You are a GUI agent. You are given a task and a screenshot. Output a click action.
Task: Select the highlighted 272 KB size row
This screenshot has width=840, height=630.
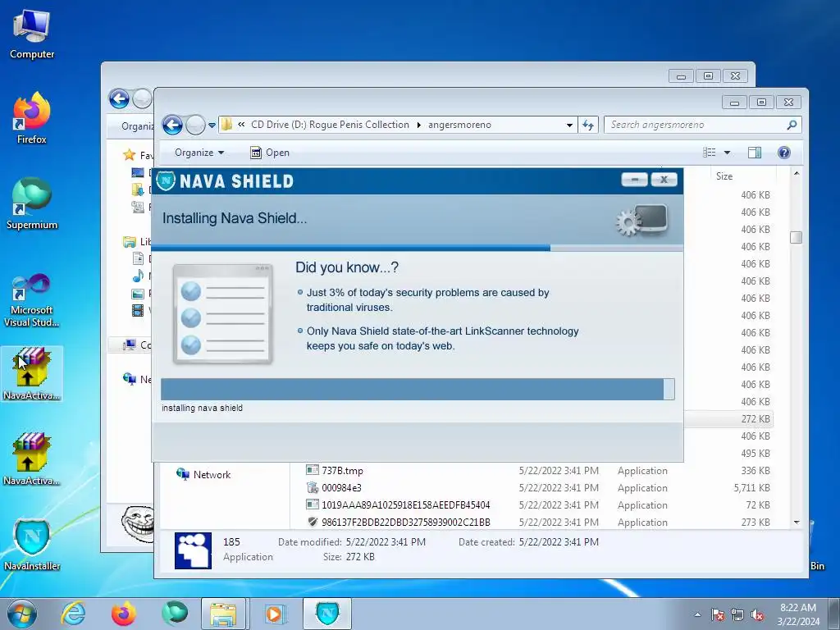pyautogui.click(x=728, y=419)
